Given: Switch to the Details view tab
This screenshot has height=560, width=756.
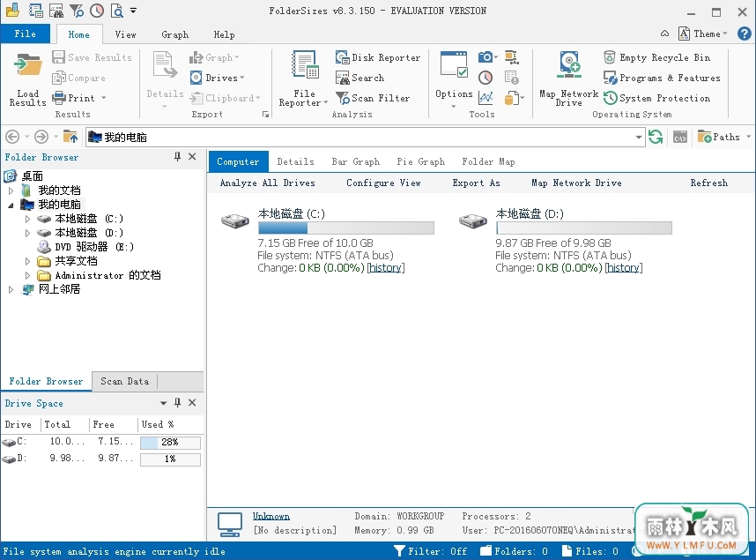Looking at the screenshot, I should pyautogui.click(x=295, y=161).
